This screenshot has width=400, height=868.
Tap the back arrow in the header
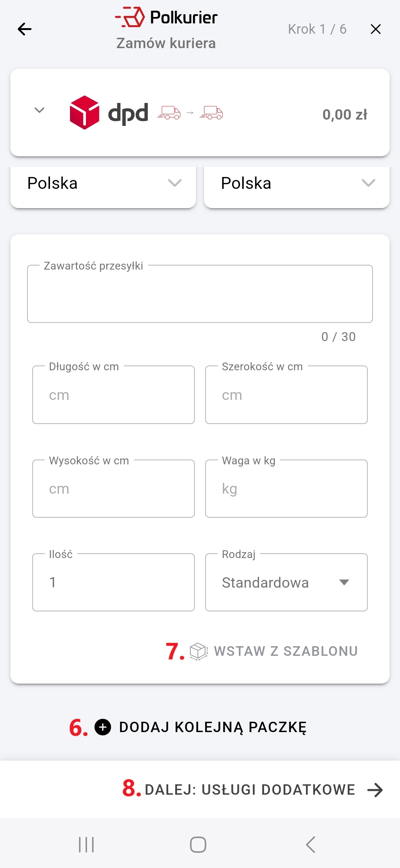click(x=24, y=29)
